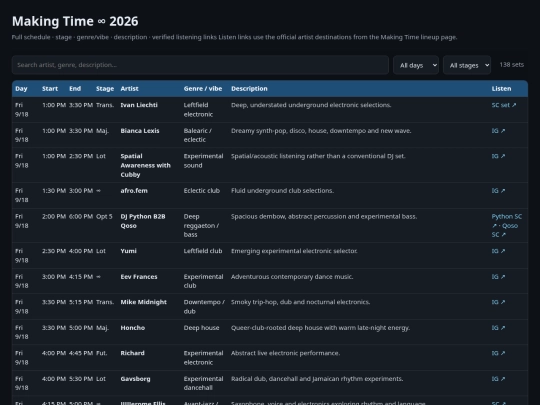Click the artist name Bianca Lexis
Viewport: 540px width, 405px height.
click(140, 131)
